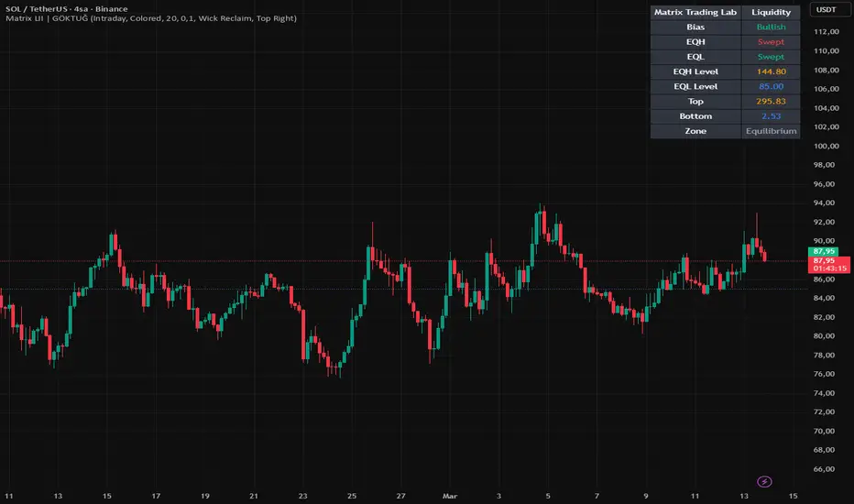
Task: Click the 21 date label on time axis
Action: tap(254, 496)
